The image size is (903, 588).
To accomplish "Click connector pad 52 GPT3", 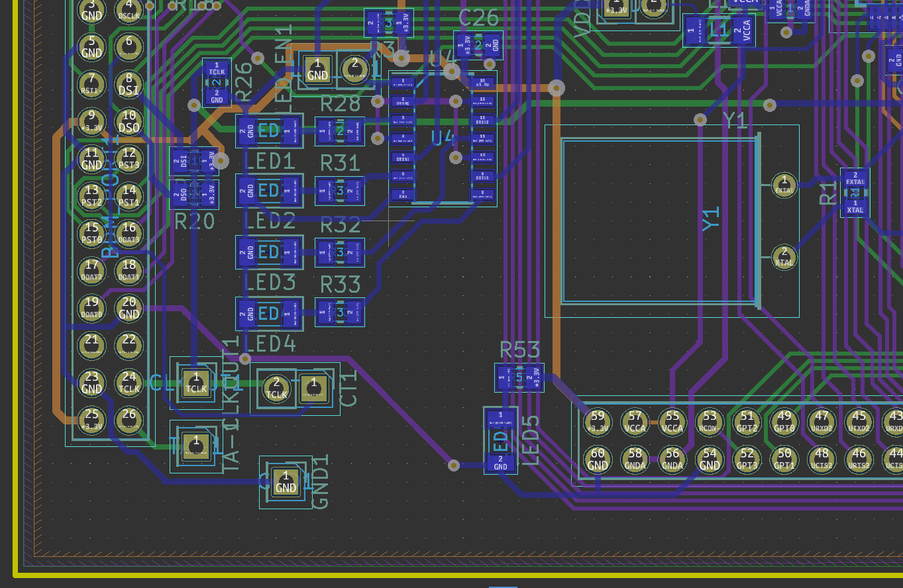I will [x=747, y=459].
